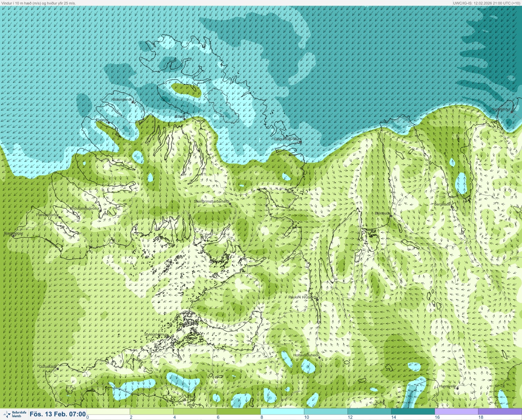Viewport: 522px width, 420px height.
Task: Click the Veðurstofa Íslands logo
Action: tap(14, 414)
